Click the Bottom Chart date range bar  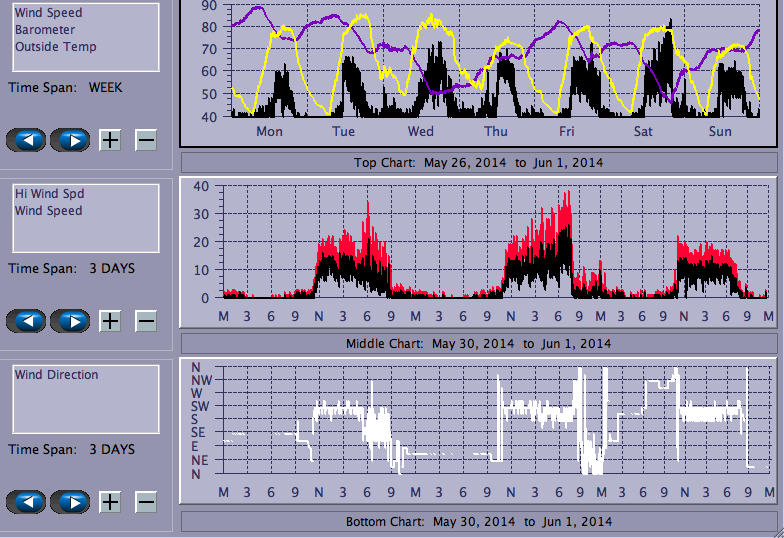point(478,521)
